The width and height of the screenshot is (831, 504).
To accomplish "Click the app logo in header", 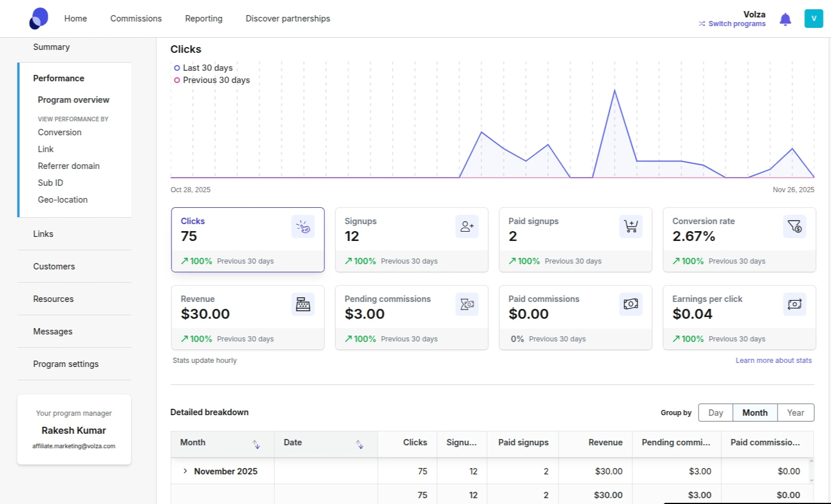I will pos(39,19).
